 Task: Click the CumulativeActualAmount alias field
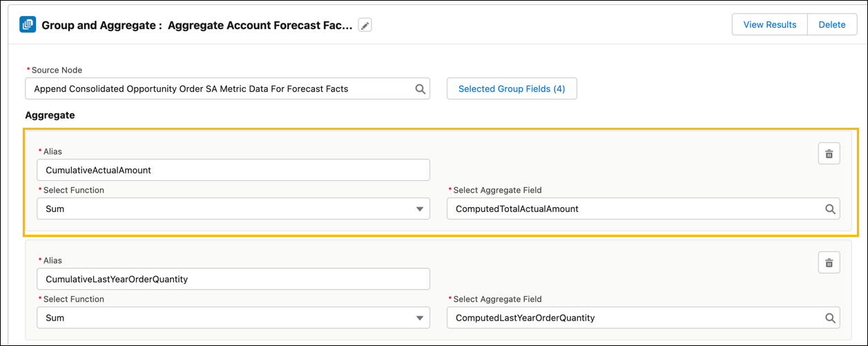click(x=233, y=170)
